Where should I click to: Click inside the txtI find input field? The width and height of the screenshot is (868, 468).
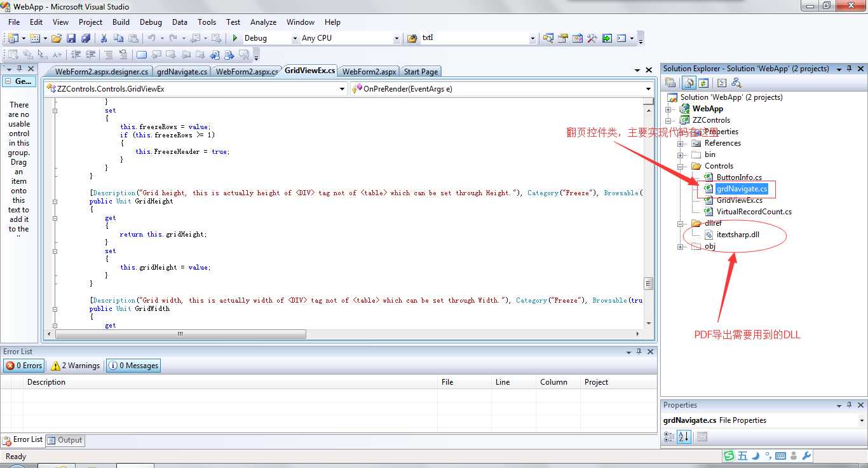(x=474, y=38)
